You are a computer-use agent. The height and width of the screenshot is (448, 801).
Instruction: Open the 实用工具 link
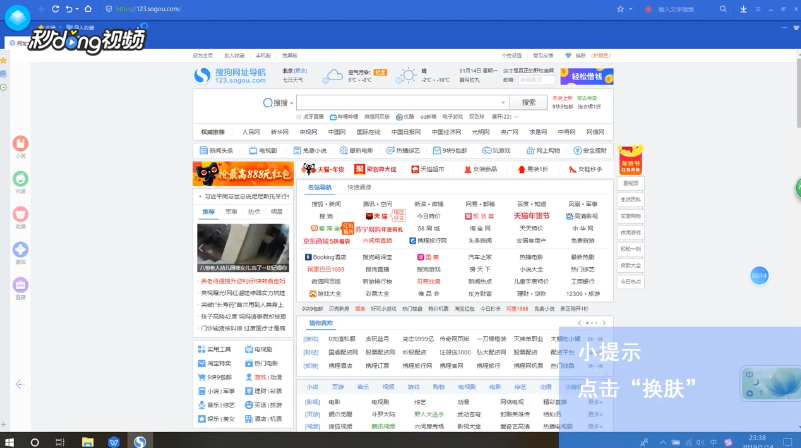(x=215, y=349)
